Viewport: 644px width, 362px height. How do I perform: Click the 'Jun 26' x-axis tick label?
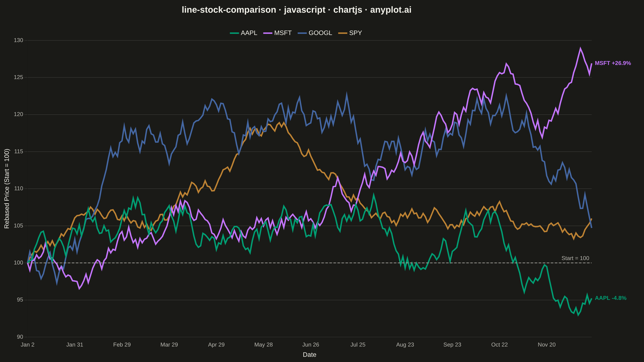tap(311, 345)
